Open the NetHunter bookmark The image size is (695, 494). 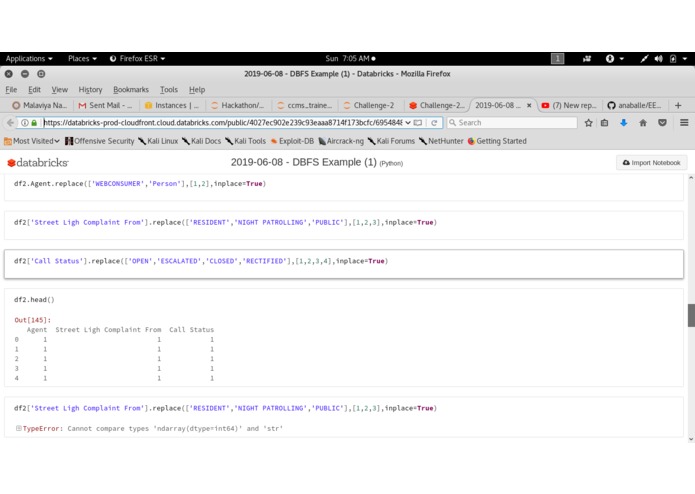click(441, 141)
